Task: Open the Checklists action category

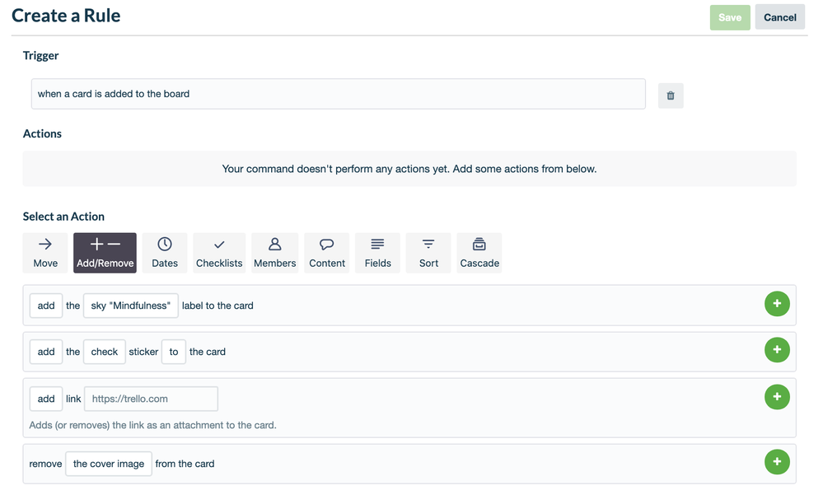Action: coord(219,253)
